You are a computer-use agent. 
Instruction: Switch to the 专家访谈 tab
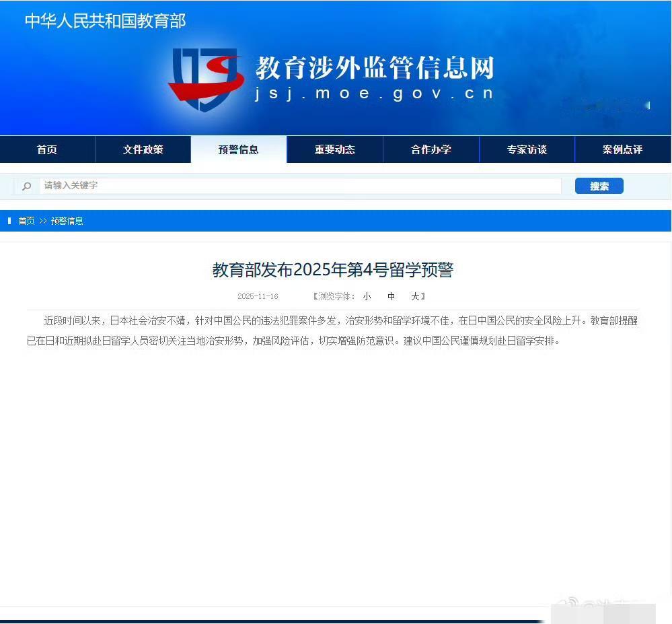527,149
